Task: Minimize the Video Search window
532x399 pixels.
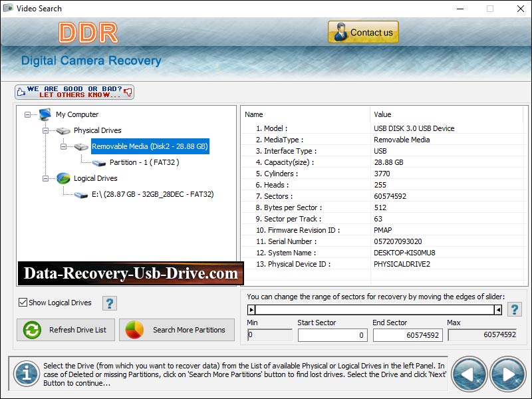Action: [460, 9]
